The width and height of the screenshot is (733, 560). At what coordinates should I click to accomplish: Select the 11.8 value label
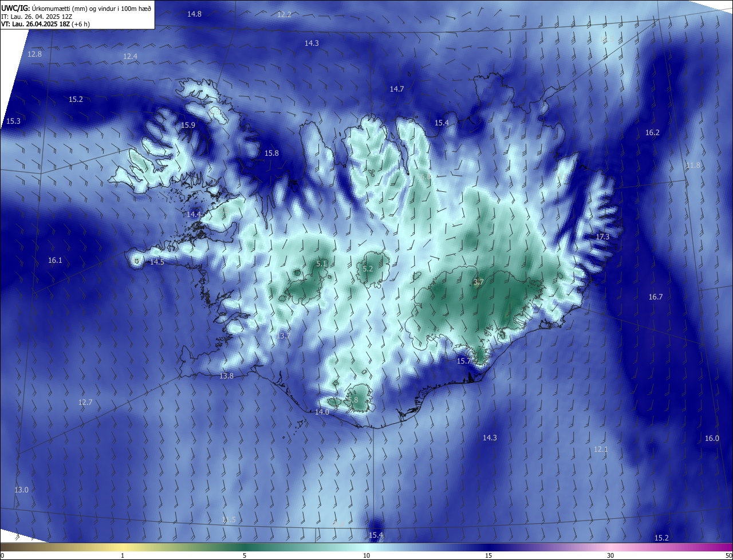(x=693, y=165)
